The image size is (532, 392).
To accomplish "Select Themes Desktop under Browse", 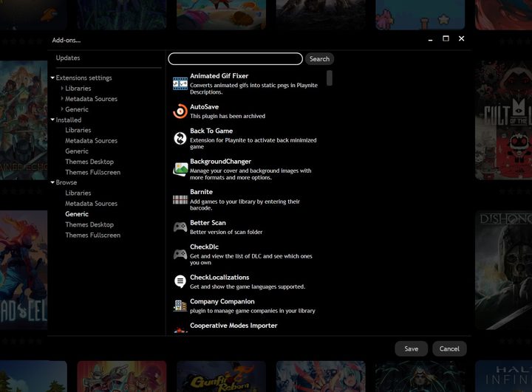I will [x=89, y=224].
